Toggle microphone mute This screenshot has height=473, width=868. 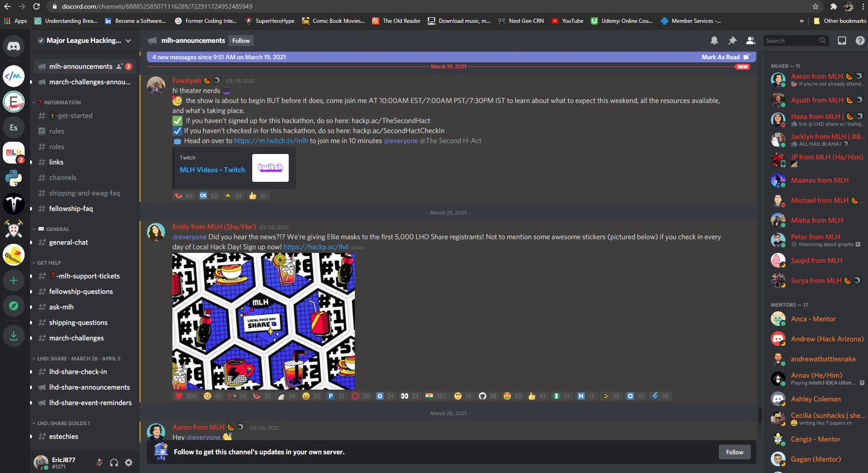coord(99,463)
